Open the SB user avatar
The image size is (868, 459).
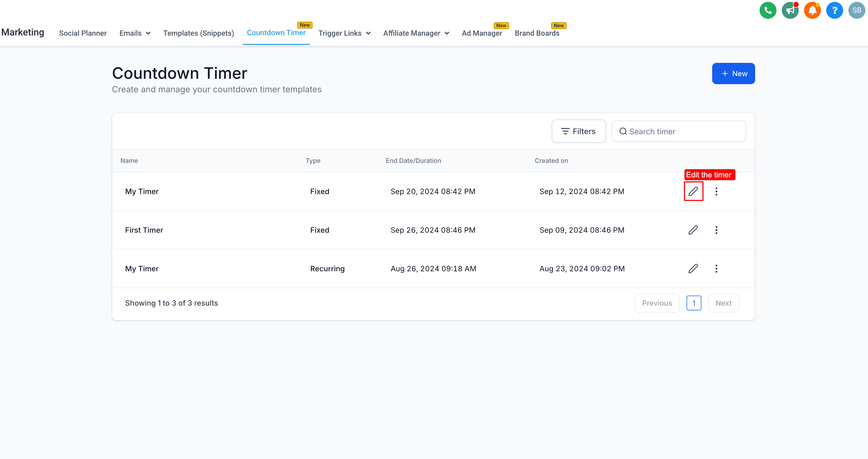[857, 10]
